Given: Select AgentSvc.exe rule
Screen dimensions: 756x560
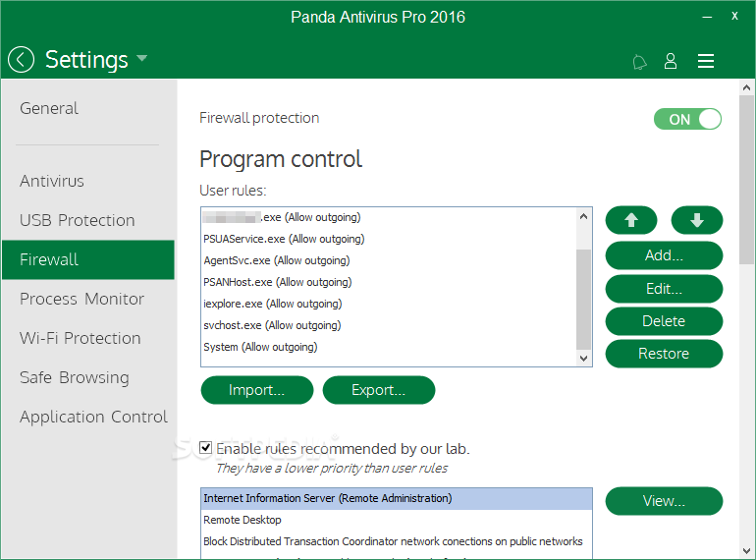Looking at the screenshot, I should click(389, 260).
